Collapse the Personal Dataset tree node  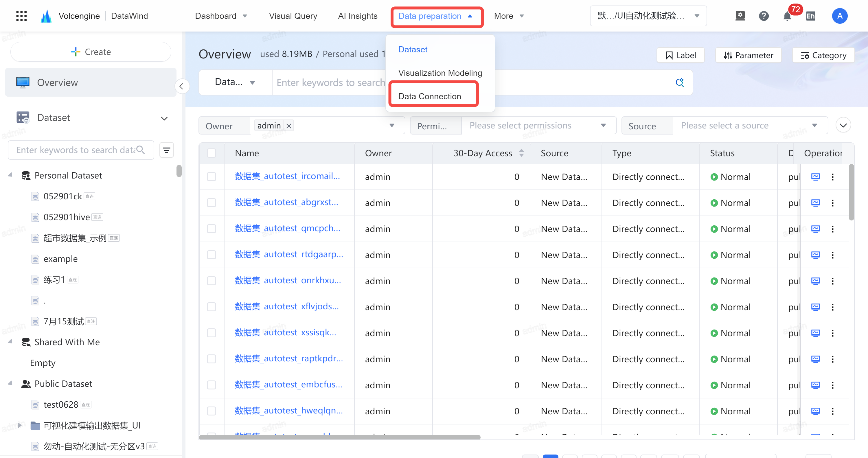coord(10,175)
